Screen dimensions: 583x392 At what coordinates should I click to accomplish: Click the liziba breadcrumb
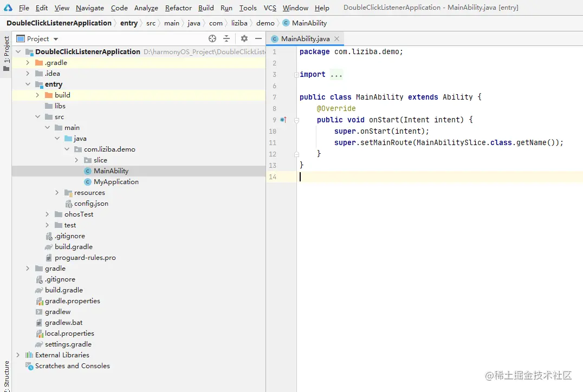click(239, 23)
